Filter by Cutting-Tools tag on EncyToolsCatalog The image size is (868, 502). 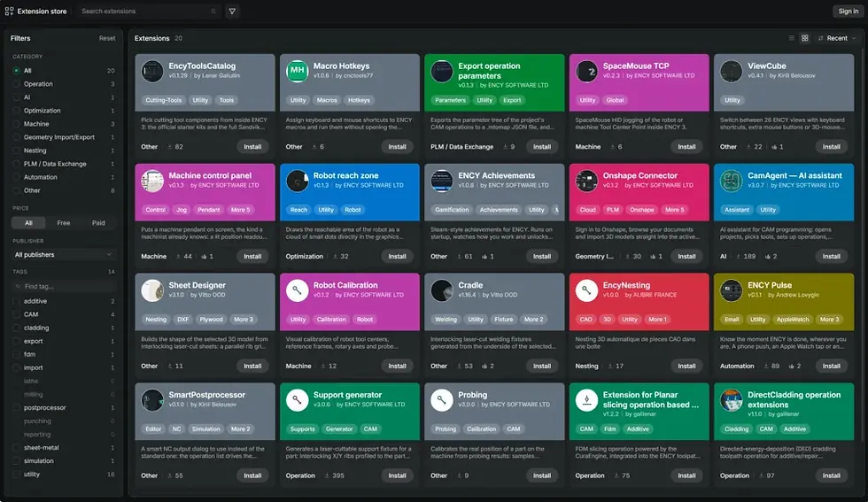coord(163,100)
